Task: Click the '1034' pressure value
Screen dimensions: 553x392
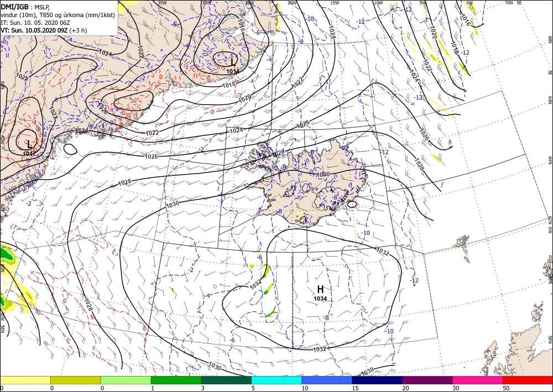Action: [x=320, y=299]
